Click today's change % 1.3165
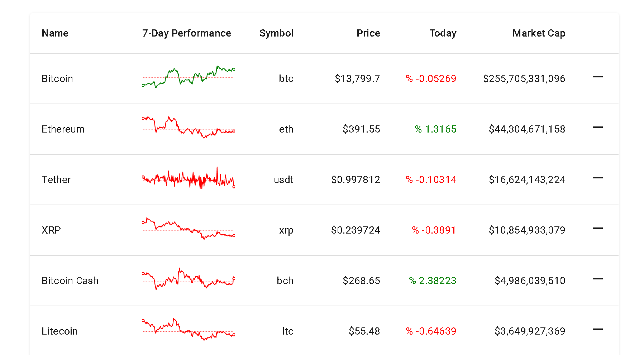The height and width of the screenshot is (355, 644). pyautogui.click(x=436, y=129)
